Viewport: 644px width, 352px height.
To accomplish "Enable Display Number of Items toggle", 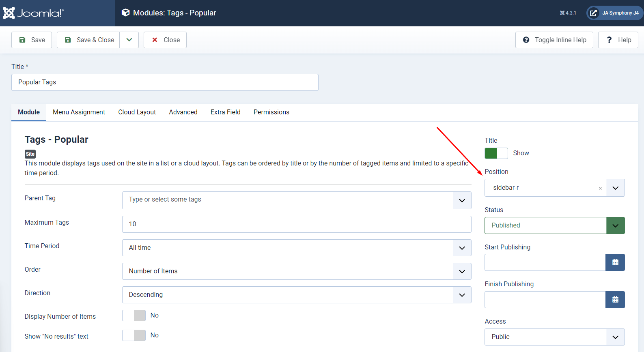I will (134, 316).
